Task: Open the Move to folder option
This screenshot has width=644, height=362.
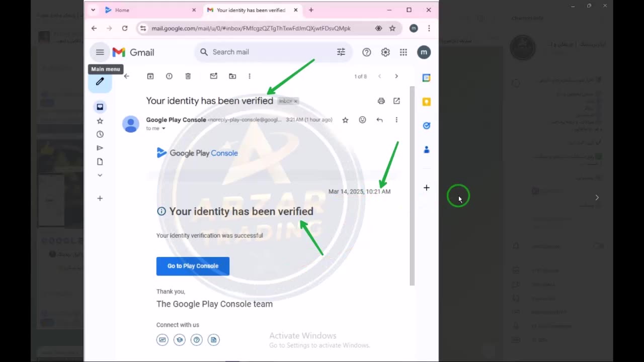Action: point(232,76)
